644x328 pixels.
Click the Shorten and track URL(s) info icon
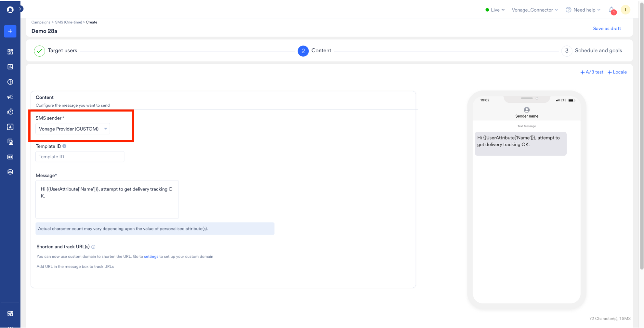pyautogui.click(x=93, y=247)
